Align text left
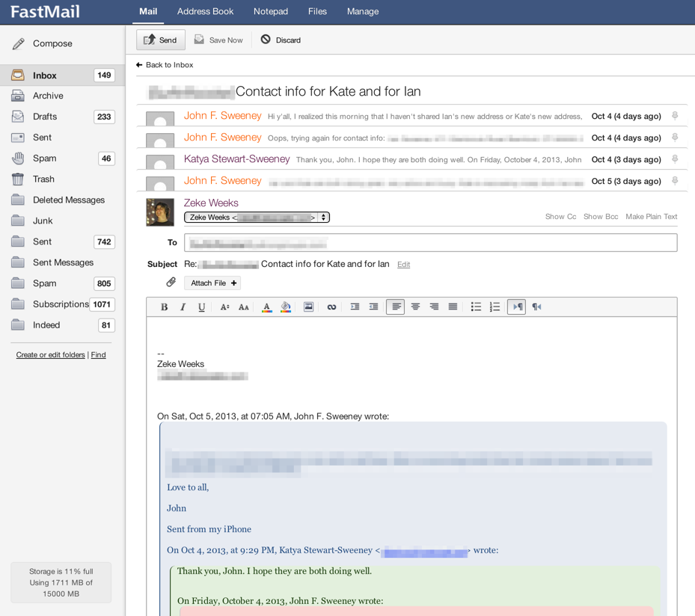Image resolution: width=695 pixels, height=616 pixels. 395,307
